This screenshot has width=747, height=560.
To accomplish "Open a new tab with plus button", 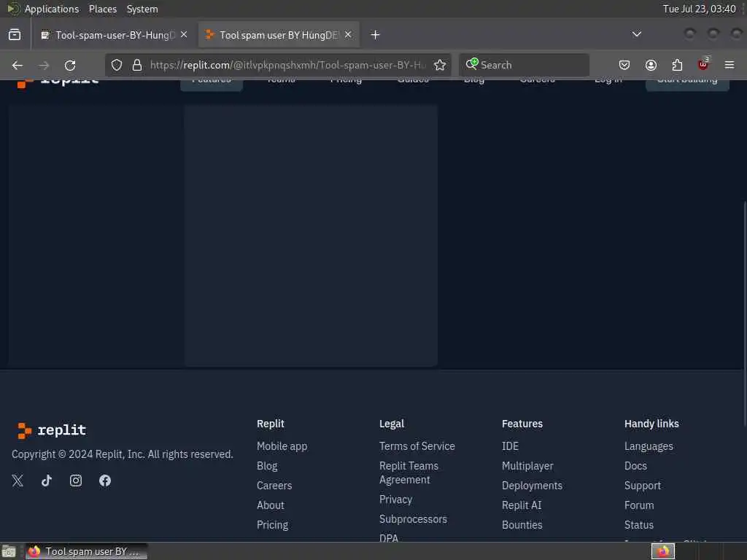I will [376, 35].
